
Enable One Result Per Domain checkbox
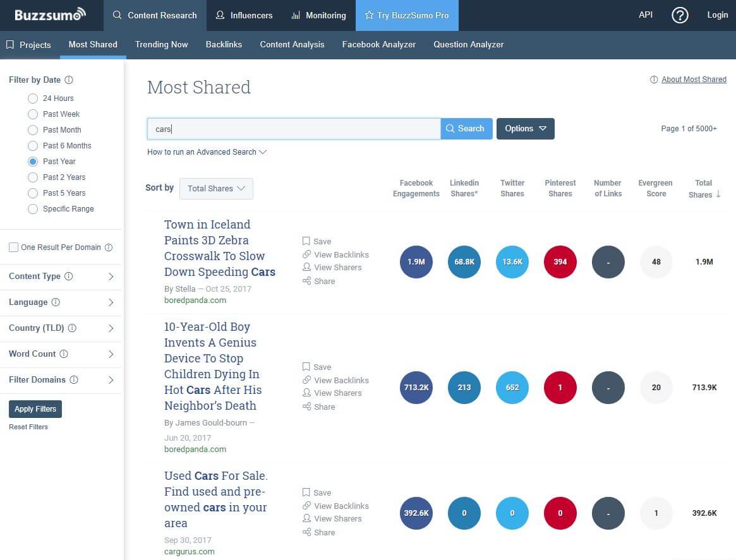[x=13, y=247]
